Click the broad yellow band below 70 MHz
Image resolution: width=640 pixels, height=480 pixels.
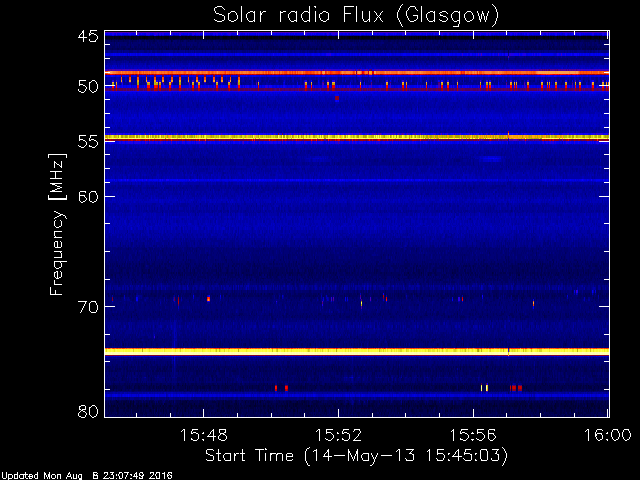pyautogui.click(x=357, y=351)
